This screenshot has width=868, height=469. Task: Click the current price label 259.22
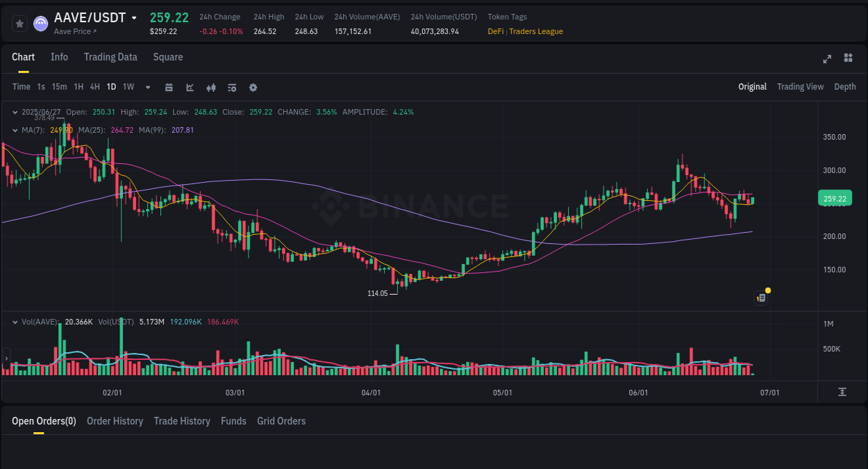(834, 198)
